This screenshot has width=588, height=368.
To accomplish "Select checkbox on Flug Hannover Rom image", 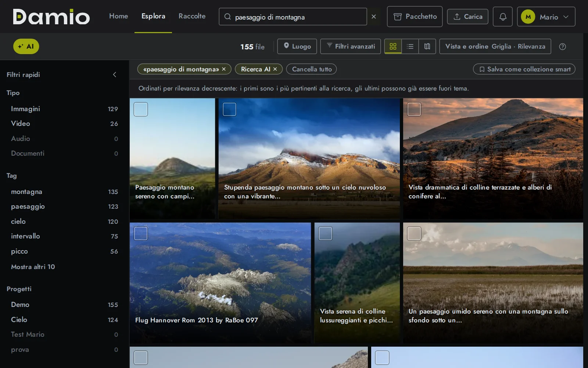I will (141, 233).
